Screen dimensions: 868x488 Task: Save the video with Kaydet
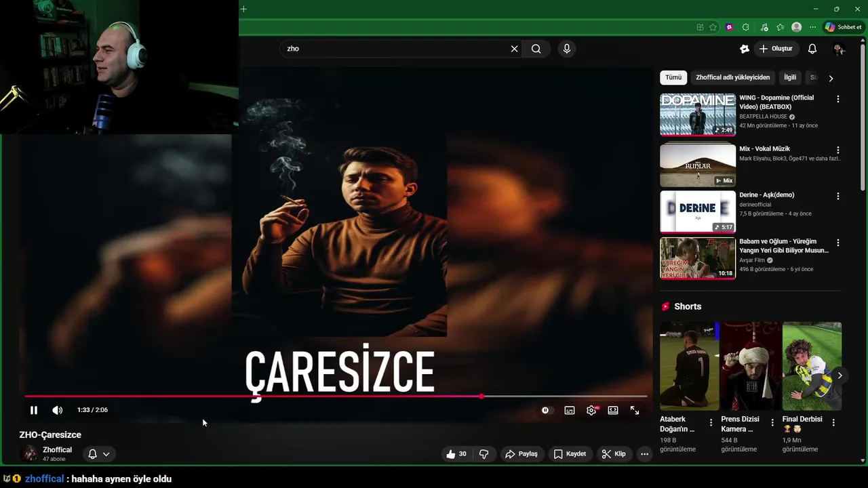(x=570, y=454)
